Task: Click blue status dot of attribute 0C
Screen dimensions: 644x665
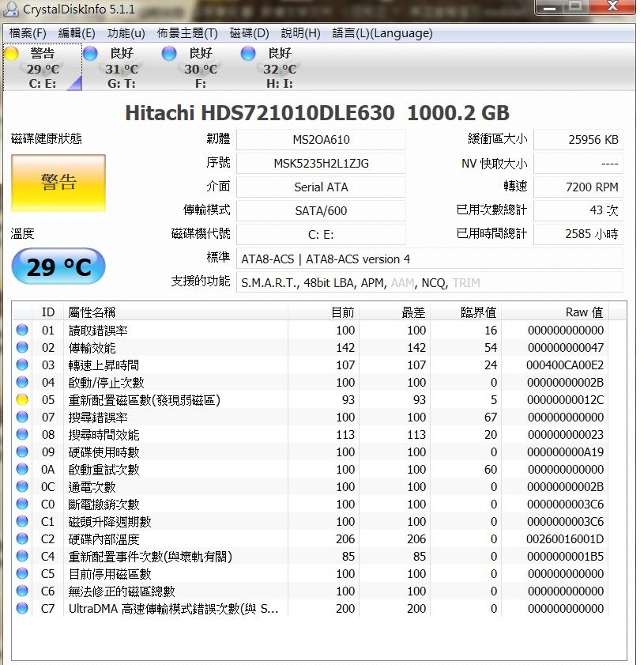Action: [x=22, y=486]
